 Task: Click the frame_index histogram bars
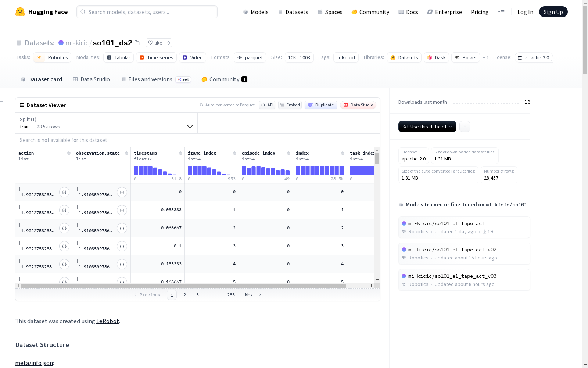[212, 170]
